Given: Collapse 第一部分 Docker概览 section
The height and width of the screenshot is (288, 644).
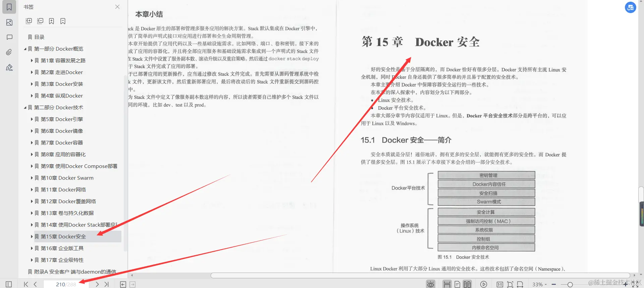Looking at the screenshot, I should coord(25,49).
